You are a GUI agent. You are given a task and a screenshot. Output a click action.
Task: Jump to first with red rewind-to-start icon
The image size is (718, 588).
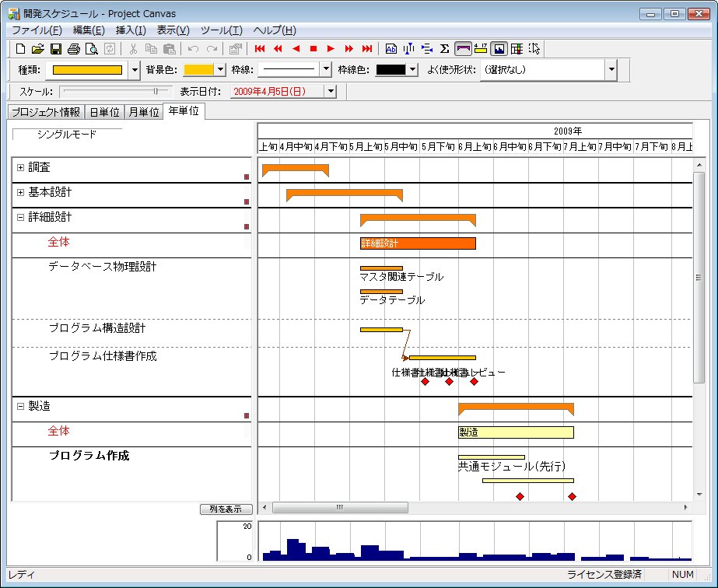[260, 49]
